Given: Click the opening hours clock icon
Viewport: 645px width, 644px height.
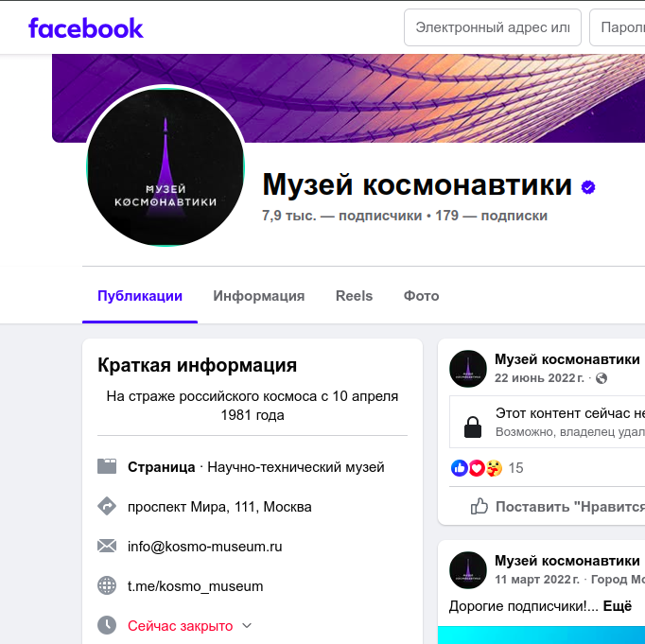Looking at the screenshot, I should 107,625.
